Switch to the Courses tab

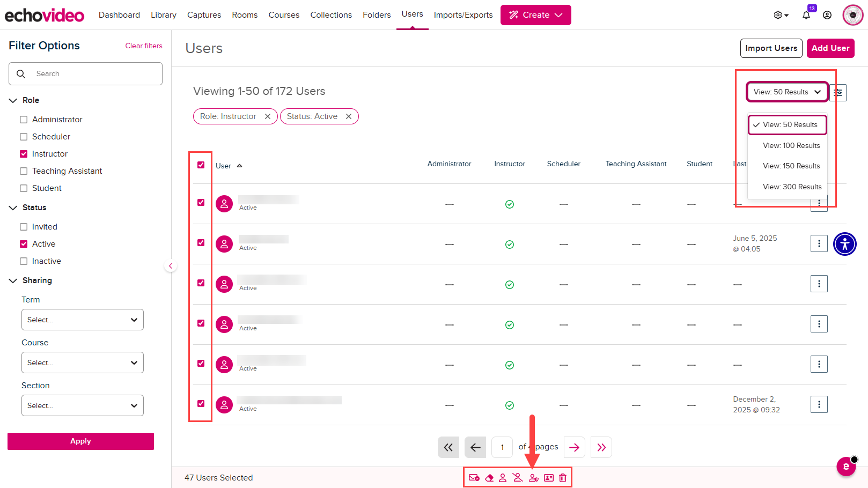coord(284,14)
